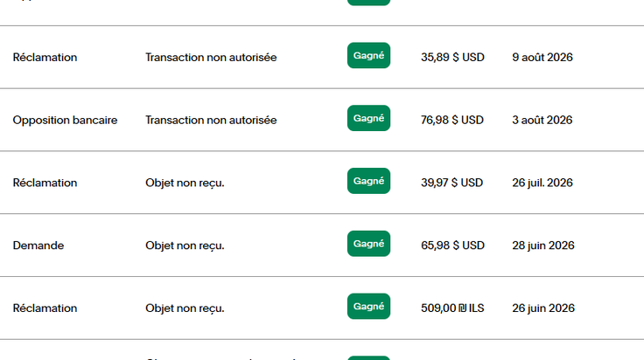Select Transaction non autorisée for 76,98 $
This screenshot has width=644, height=360.
pyautogui.click(x=211, y=120)
